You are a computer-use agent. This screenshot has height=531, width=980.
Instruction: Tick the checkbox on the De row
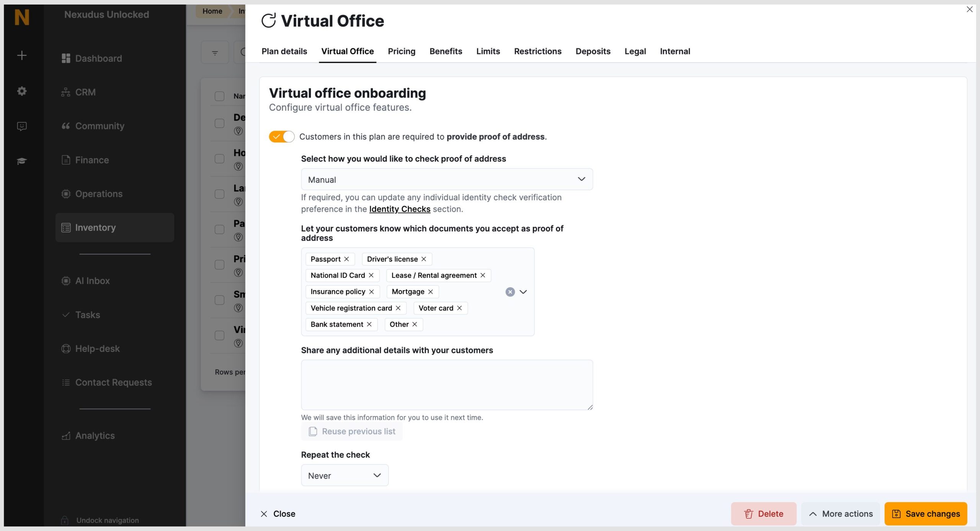click(x=219, y=123)
